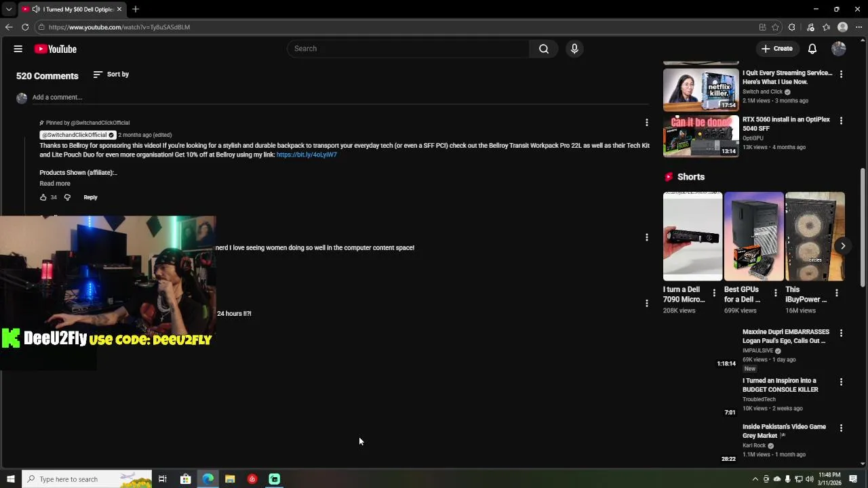Viewport: 868px width, 488px height.
Task: Open 'Inside Pakistan's Video Game Grey Market' video
Action: pyautogui.click(x=784, y=431)
